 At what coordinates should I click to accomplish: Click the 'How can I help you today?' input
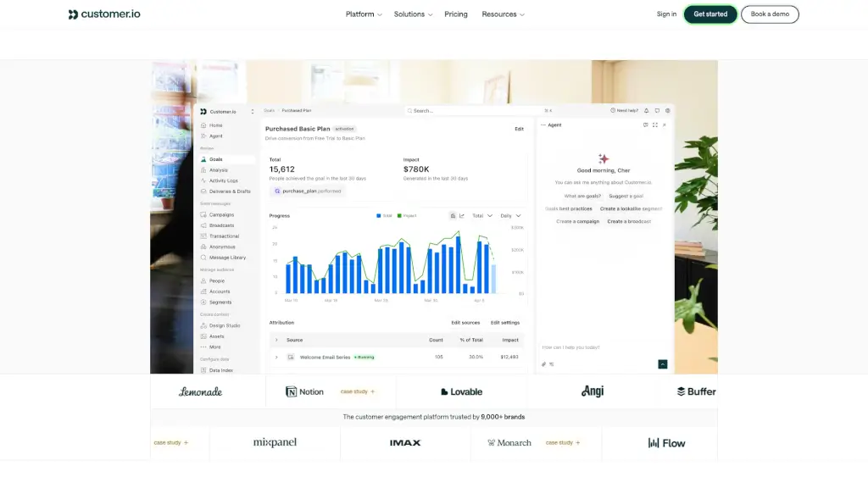click(x=570, y=347)
